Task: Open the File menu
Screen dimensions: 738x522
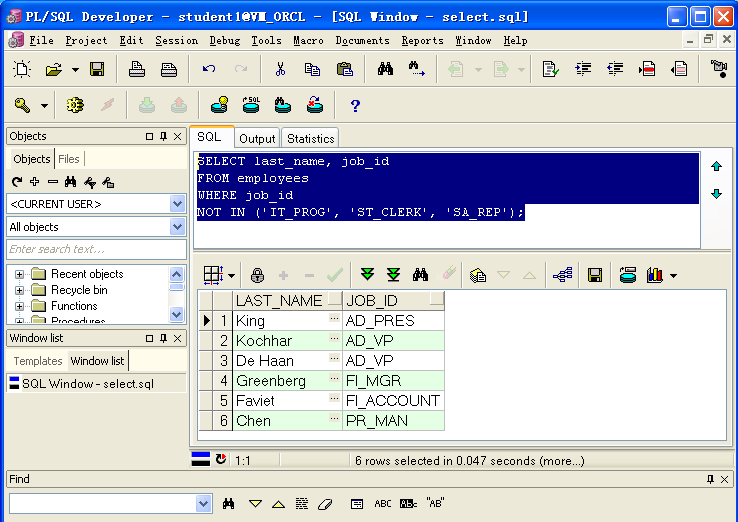Action: (x=41, y=41)
